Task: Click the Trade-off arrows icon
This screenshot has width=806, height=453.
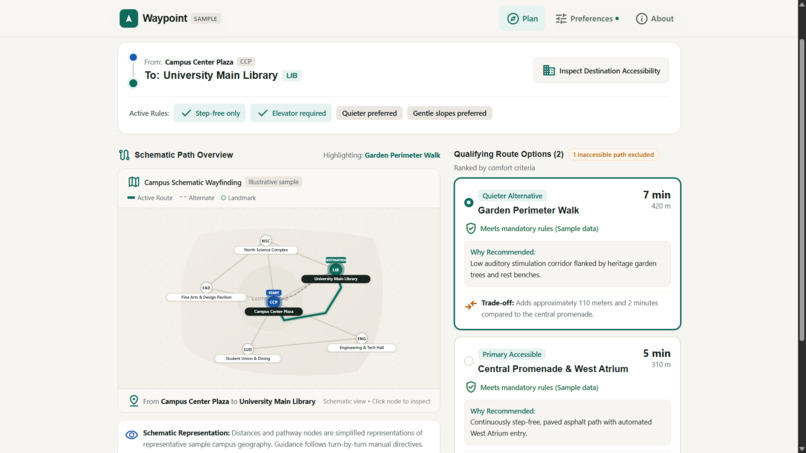Action: pos(470,305)
